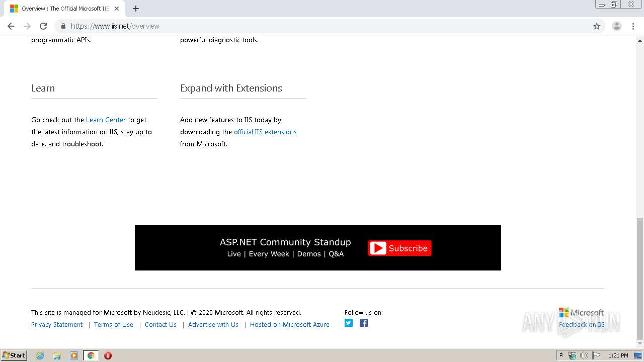Click the Microsoft logo in footer
Screen dimensions: 644x362
tap(581, 313)
